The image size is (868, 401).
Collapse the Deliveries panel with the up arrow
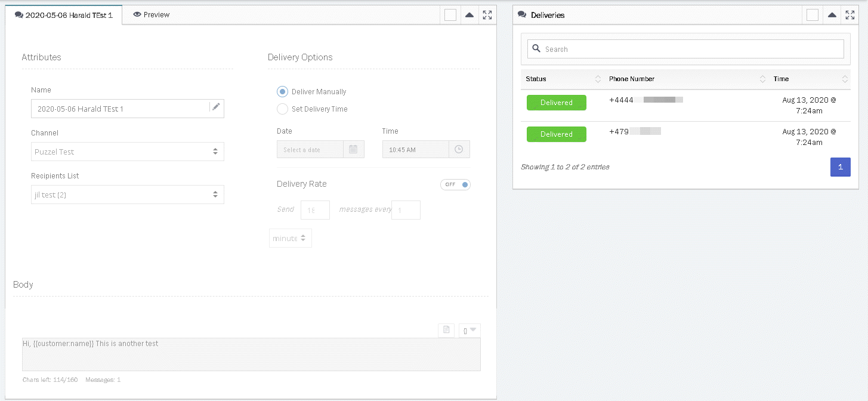pyautogui.click(x=832, y=15)
